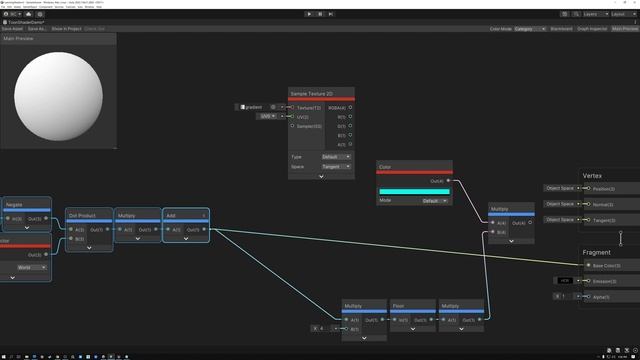
Task: Select the ToonShaderDemo tab
Action: 24,22
